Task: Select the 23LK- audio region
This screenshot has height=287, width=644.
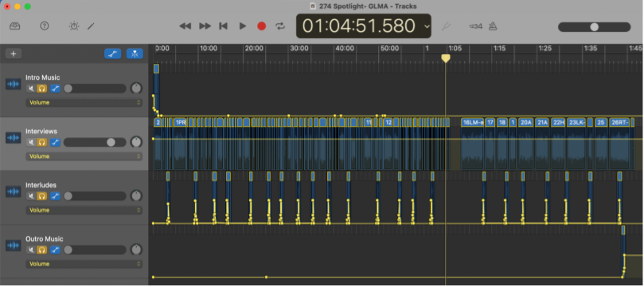Action: (x=576, y=144)
